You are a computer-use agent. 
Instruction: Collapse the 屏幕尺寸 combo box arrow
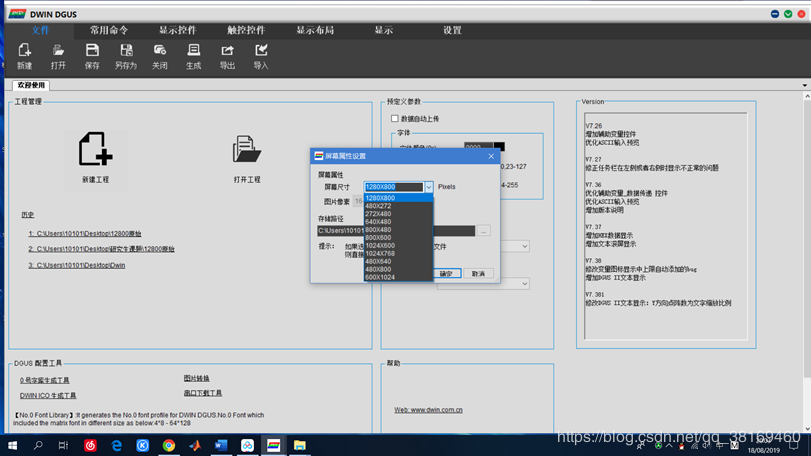(x=428, y=187)
